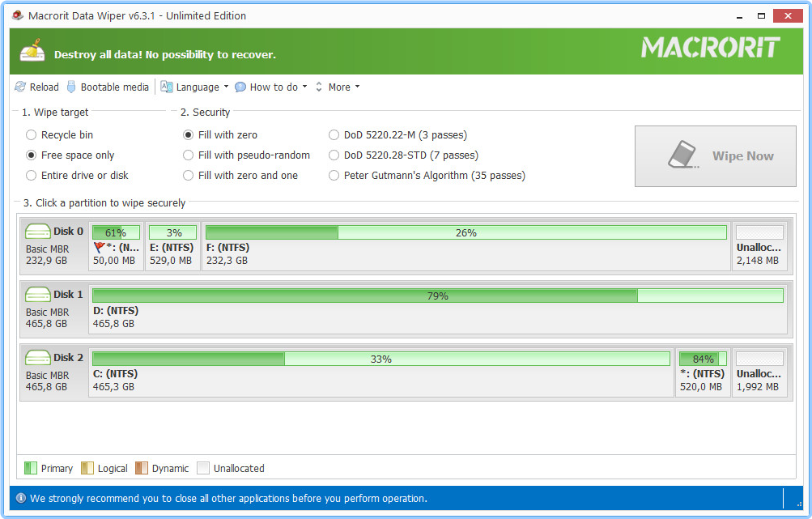
Task: Select Entire drive or disk option
Action: [77, 175]
